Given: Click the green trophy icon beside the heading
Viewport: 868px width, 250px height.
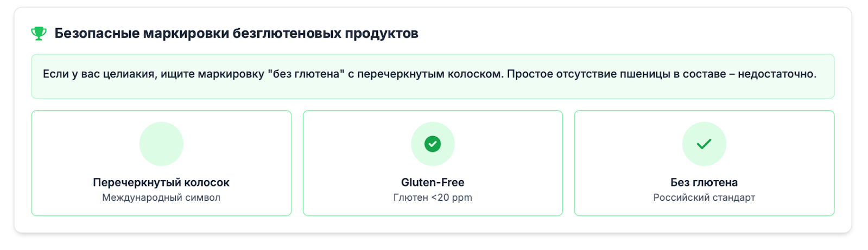Looking at the screenshot, I should (x=39, y=34).
